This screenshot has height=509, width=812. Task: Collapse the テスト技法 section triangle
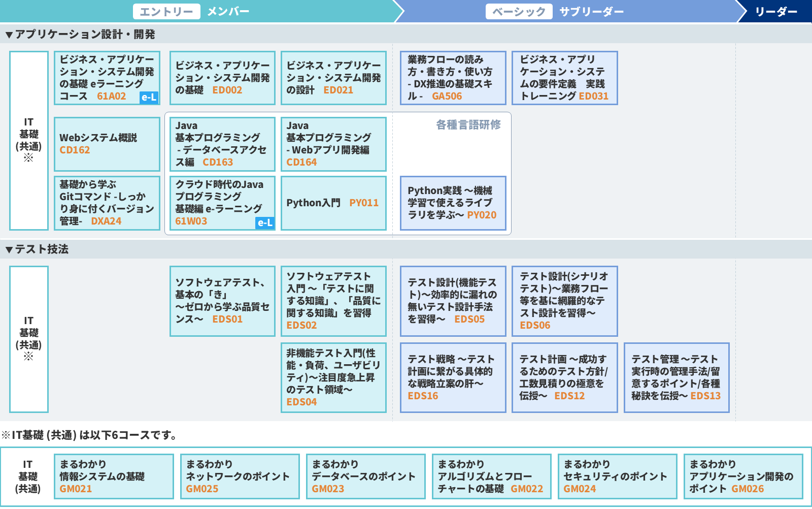click(x=9, y=249)
